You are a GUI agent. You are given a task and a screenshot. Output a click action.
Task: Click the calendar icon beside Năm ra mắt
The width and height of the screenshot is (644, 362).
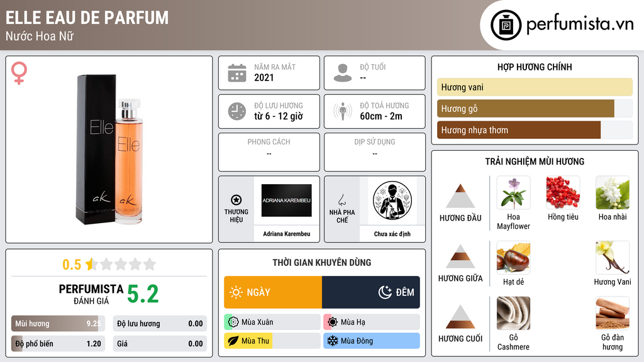tap(237, 73)
